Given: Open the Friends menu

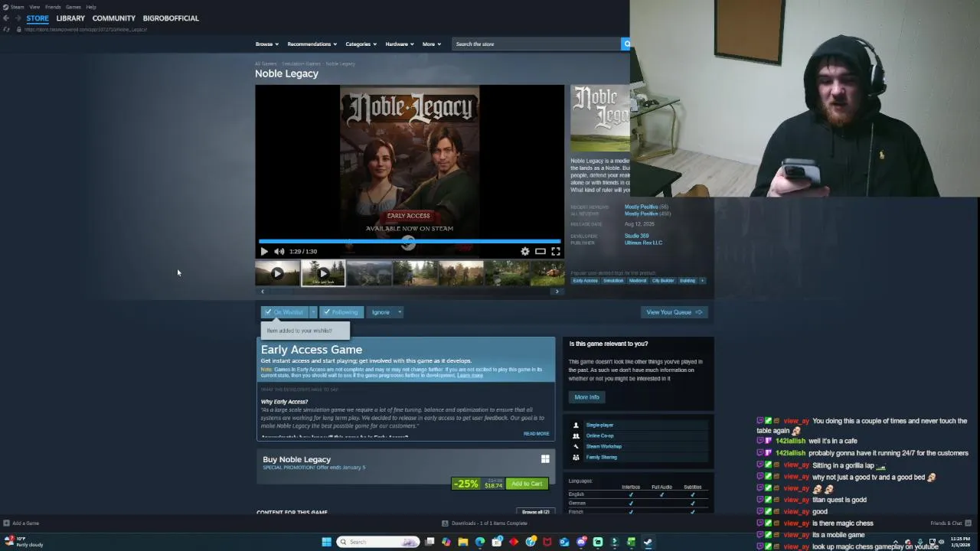Looking at the screenshot, I should pos(53,7).
